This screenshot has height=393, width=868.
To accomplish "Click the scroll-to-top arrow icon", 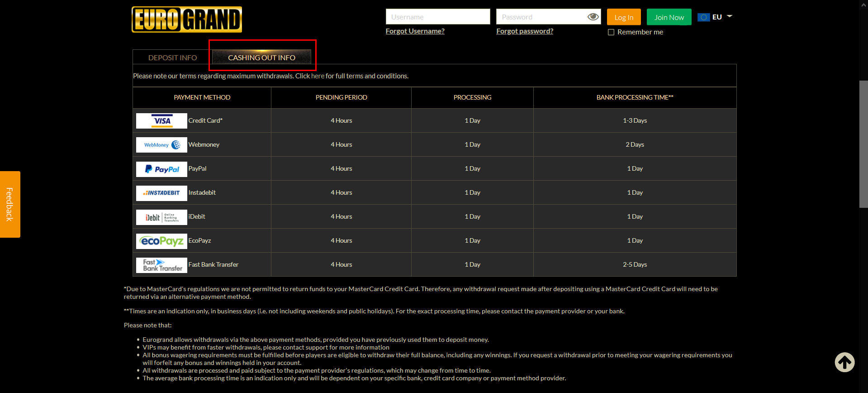I will pos(844,362).
